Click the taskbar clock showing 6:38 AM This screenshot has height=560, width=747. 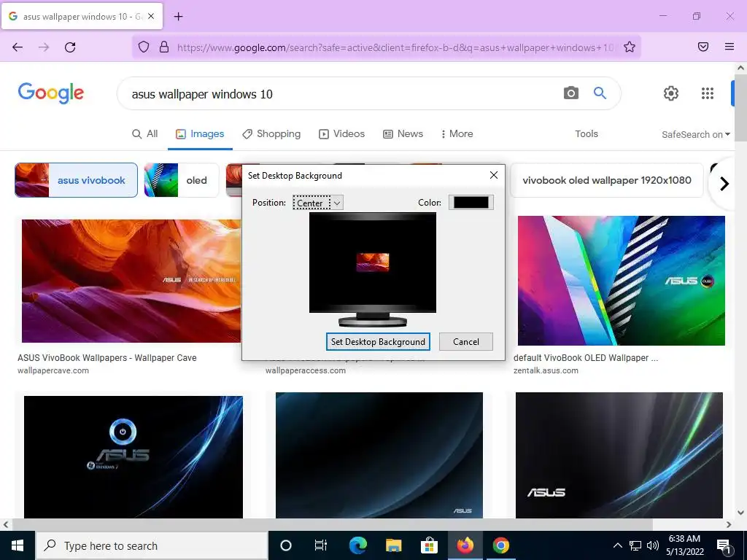click(684, 545)
